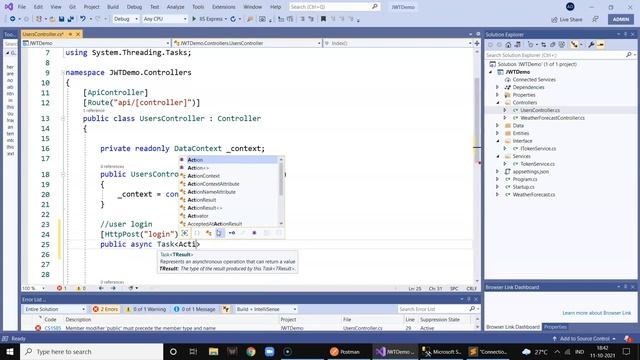Click the Send Feedback icon beside Live Share
Viewport: 640px width, 360px height.
pos(596,19)
